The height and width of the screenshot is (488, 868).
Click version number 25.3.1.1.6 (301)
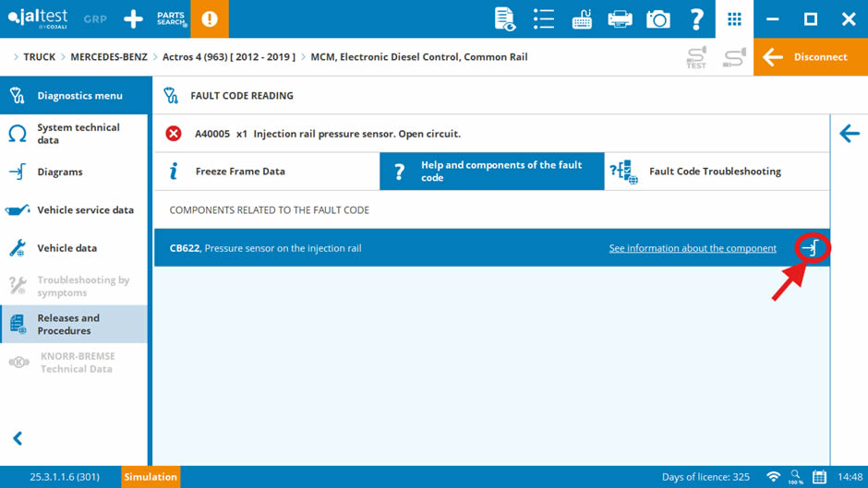pyautogui.click(x=65, y=476)
